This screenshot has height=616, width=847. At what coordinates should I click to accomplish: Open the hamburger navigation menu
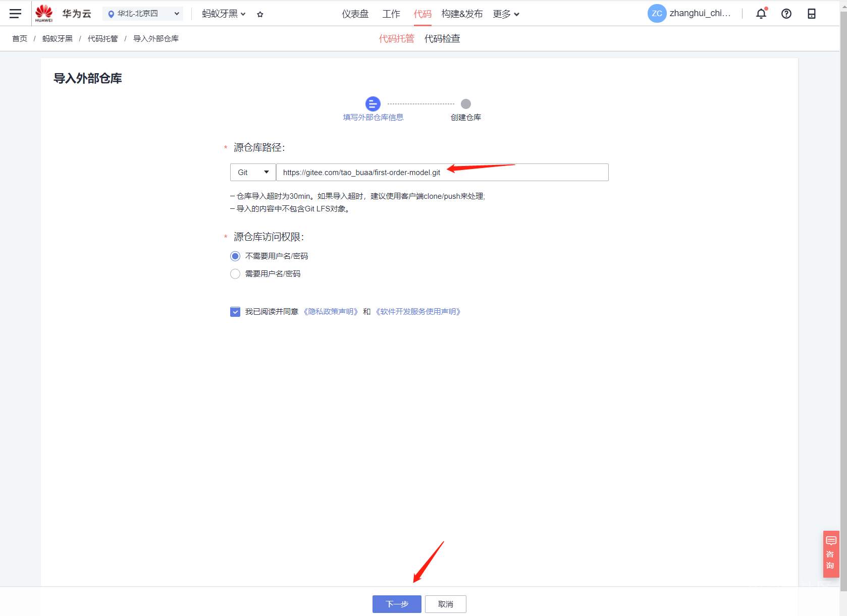(16, 14)
